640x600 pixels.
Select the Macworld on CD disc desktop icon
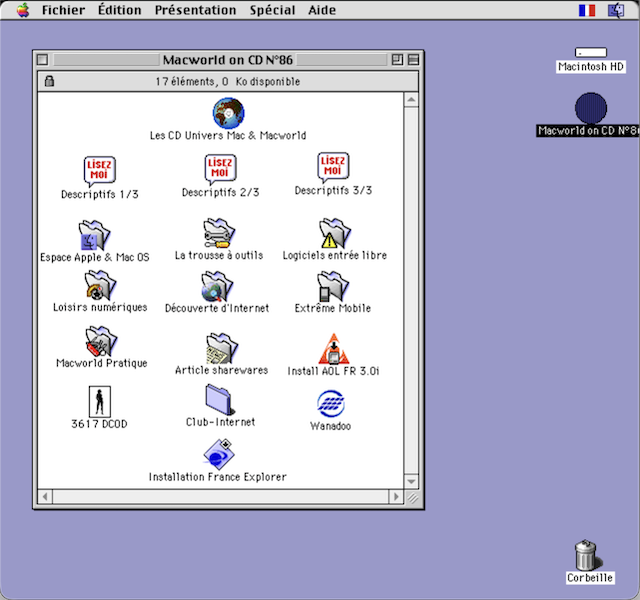coord(591,108)
